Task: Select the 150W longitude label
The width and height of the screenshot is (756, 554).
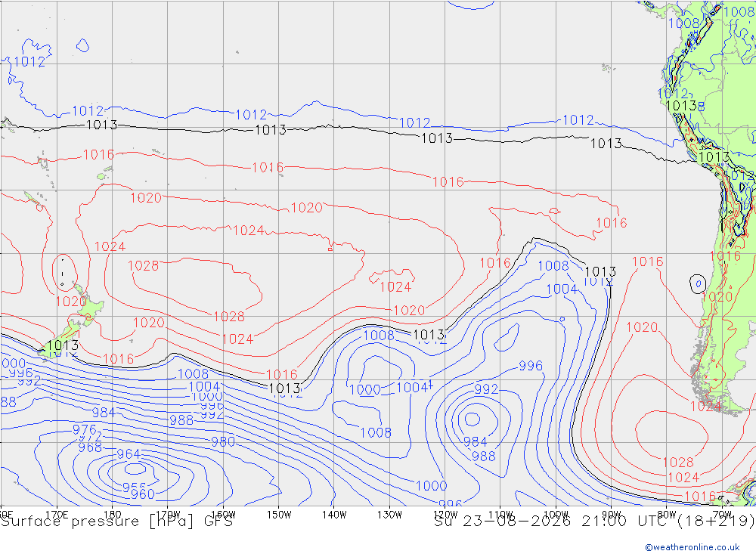Action: click(279, 515)
